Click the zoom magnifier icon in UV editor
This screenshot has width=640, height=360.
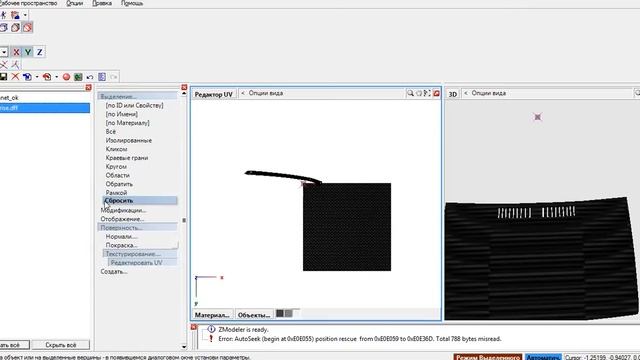pyautogui.click(x=410, y=93)
